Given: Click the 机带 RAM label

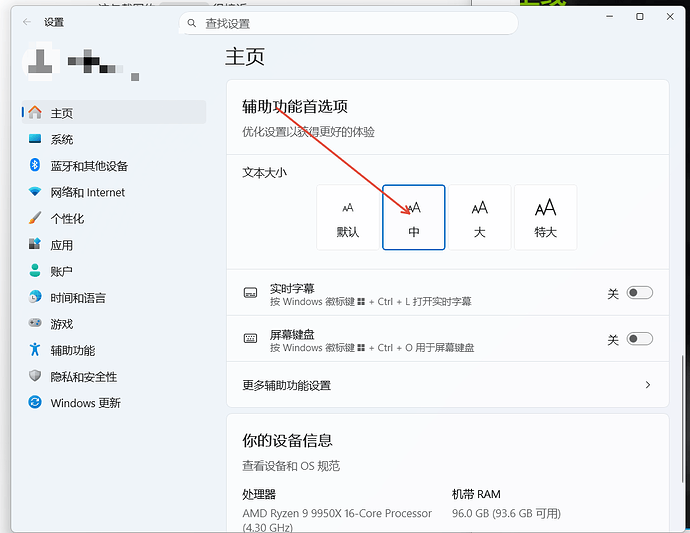Looking at the screenshot, I should (x=476, y=494).
